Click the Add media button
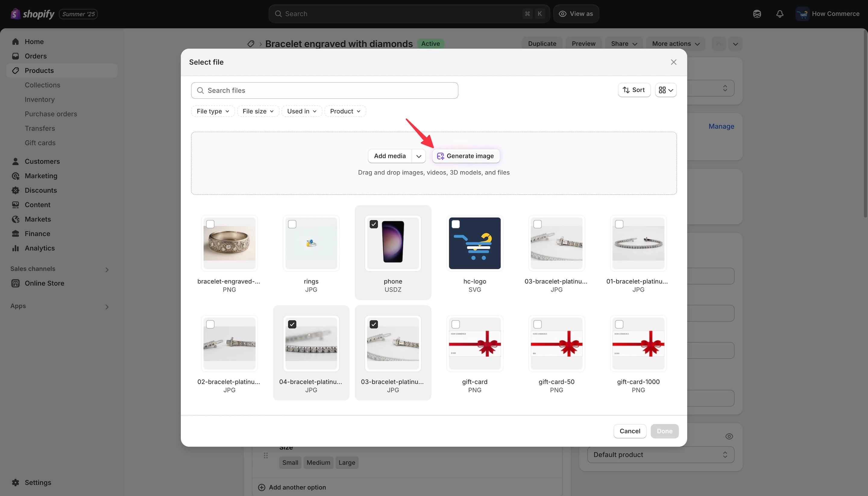 [x=390, y=156]
